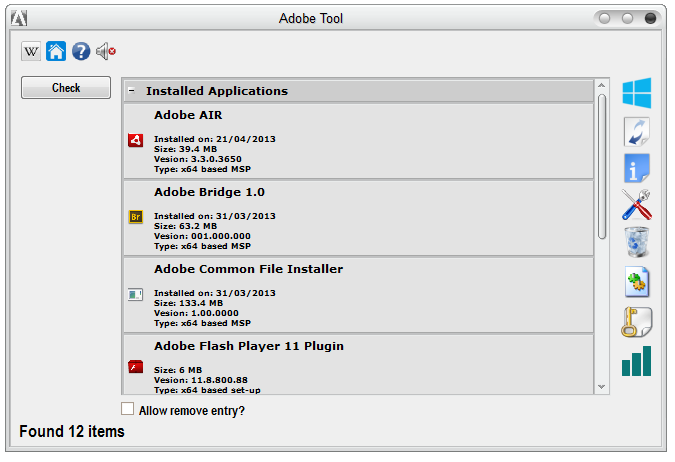Click the Installed Applications header text

tap(217, 91)
